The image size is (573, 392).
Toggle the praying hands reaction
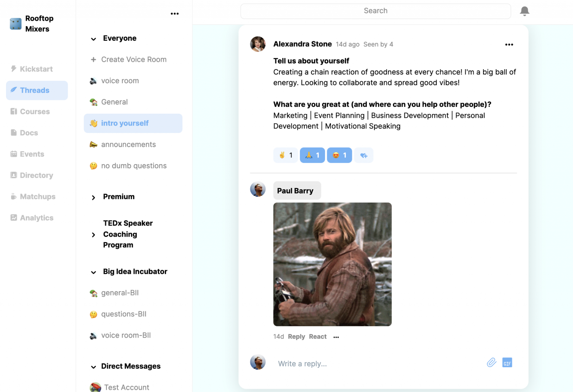[x=312, y=155]
